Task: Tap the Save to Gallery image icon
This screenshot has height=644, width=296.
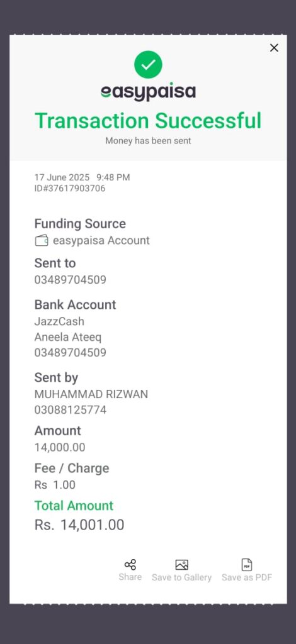Action: click(x=182, y=565)
